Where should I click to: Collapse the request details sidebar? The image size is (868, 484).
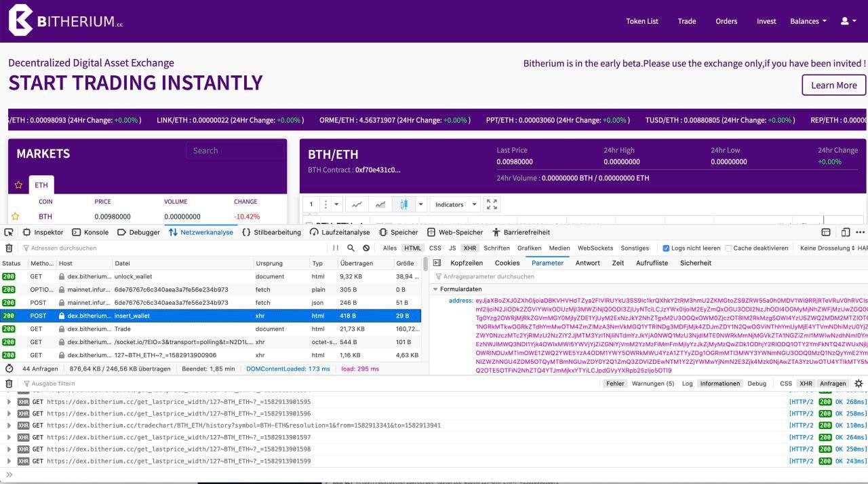point(436,263)
